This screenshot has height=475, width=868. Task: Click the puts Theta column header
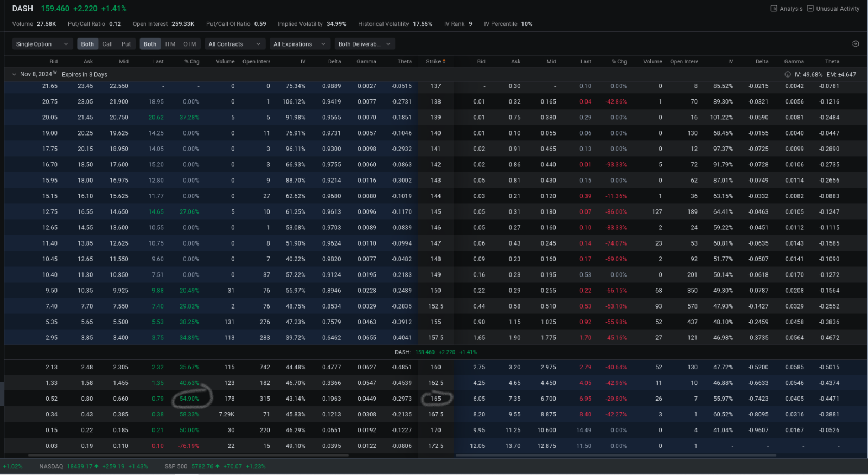(832, 61)
